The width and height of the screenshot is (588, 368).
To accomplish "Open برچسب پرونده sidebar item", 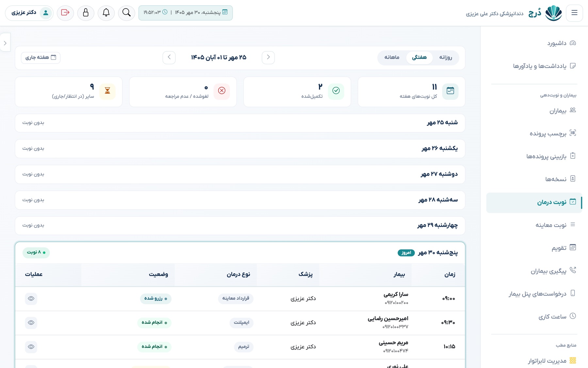I will point(534,133).
